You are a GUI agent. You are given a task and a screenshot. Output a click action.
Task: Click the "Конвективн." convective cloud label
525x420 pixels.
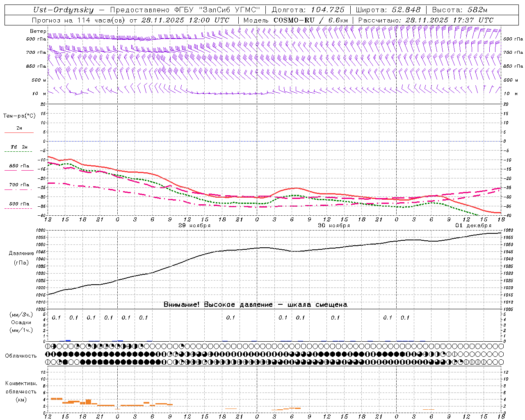tap(21, 383)
